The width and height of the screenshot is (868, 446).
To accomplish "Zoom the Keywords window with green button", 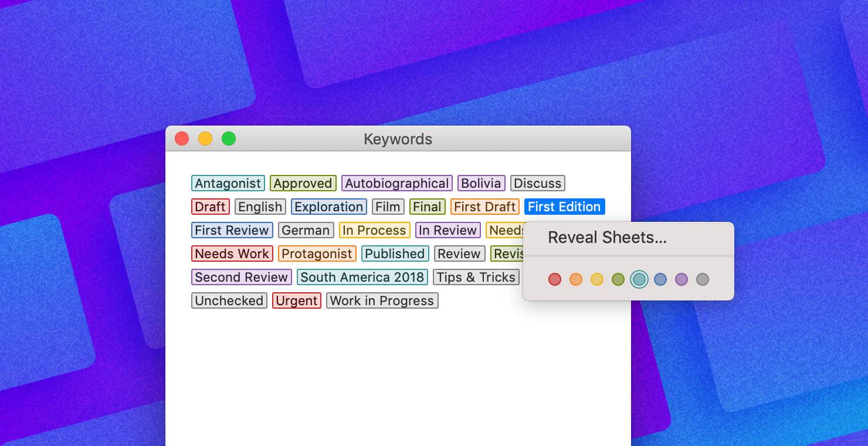I will (x=229, y=138).
